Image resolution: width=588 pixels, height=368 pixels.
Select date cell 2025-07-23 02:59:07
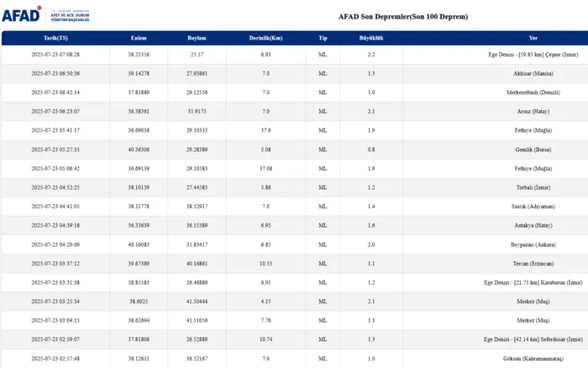[x=55, y=339]
